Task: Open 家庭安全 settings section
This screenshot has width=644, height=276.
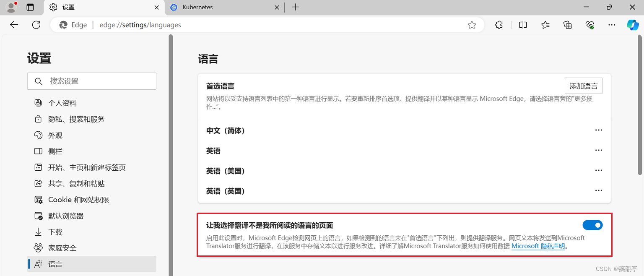Action: click(91, 248)
